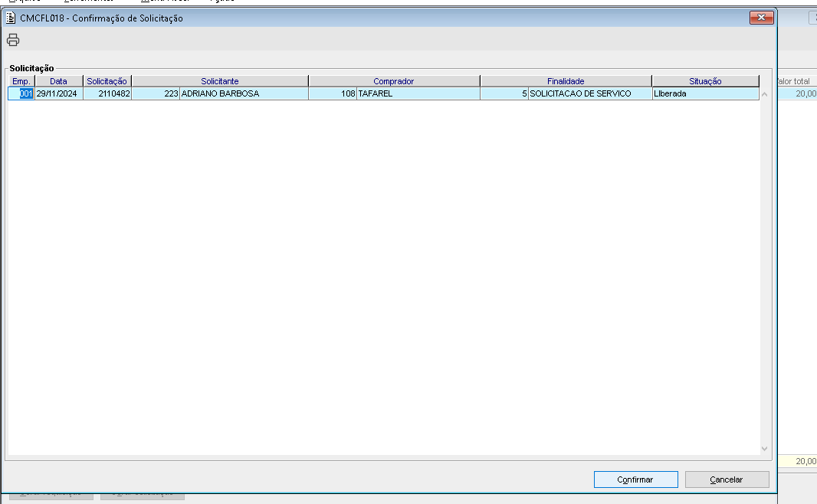Image resolution: width=817 pixels, height=504 pixels.
Task: Click the Finalidade column header
Action: [566, 81]
